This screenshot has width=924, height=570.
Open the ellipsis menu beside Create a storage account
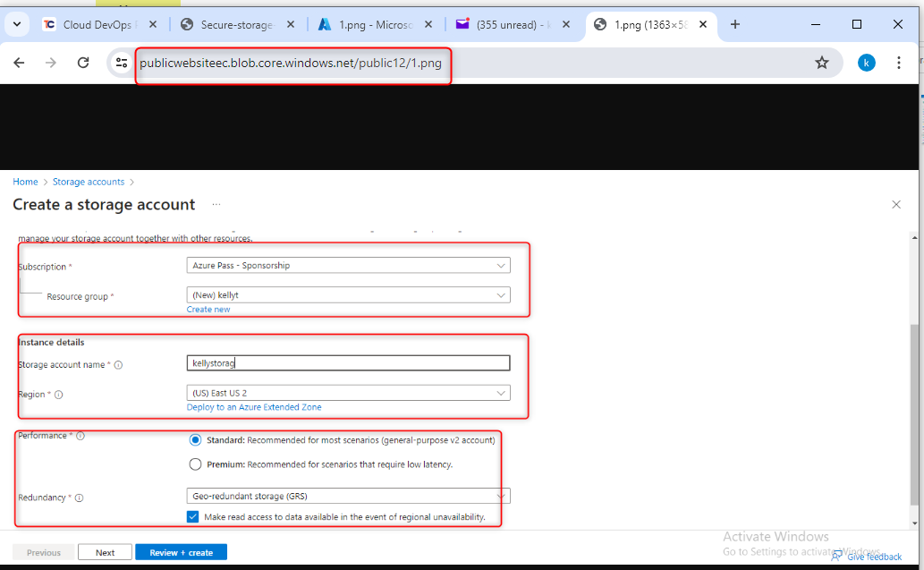pyautogui.click(x=216, y=205)
